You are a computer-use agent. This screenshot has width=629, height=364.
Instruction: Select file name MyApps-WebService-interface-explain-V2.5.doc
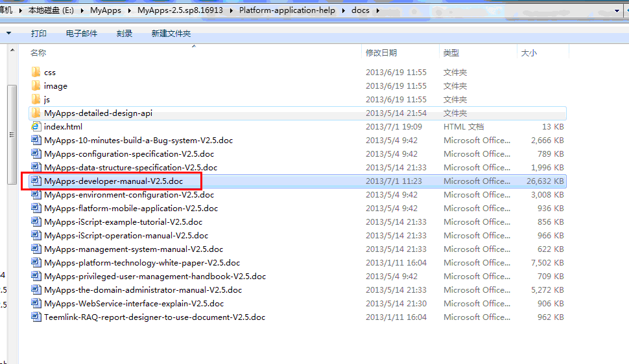pyautogui.click(x=134, y=304)
